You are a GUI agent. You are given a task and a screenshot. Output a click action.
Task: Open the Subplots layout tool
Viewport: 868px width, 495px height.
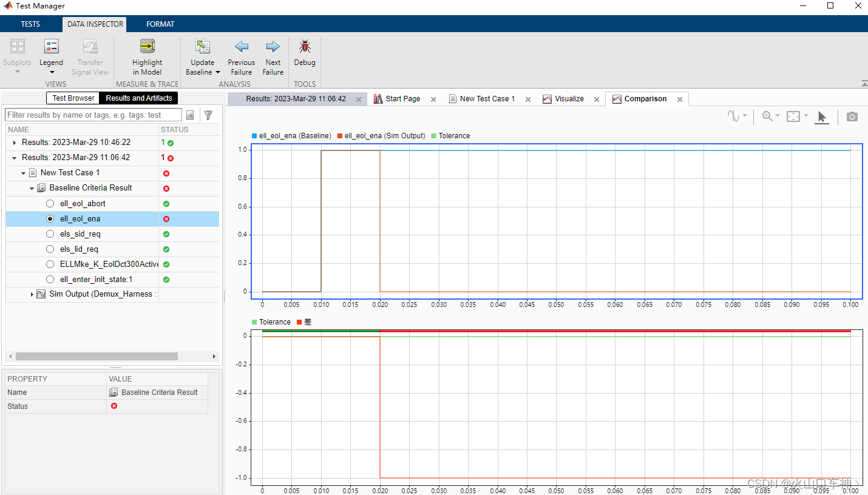[x=17, y=46]
